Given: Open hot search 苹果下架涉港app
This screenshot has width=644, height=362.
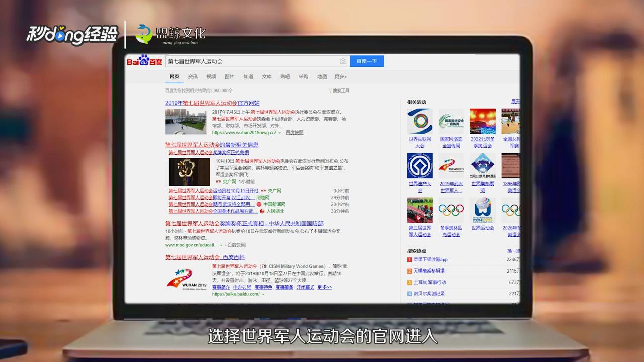Looking at the screenshot, I should pyautogui.click(x=430, y=260).
